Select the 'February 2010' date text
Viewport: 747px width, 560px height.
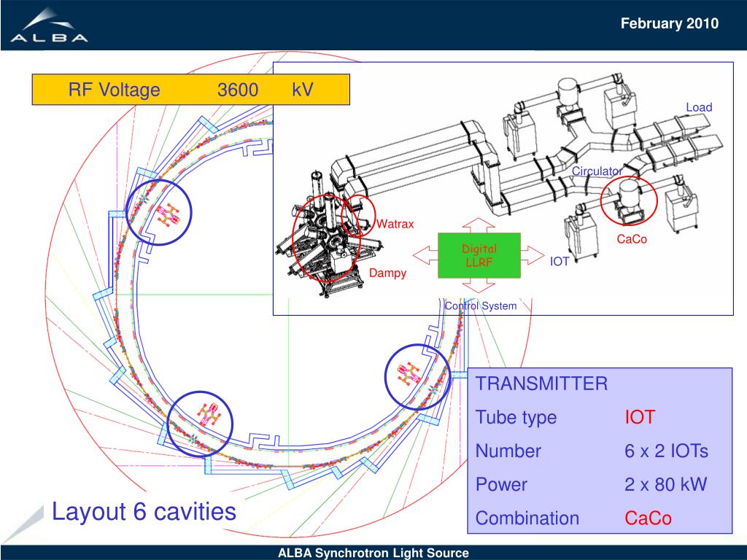[670, 23]
